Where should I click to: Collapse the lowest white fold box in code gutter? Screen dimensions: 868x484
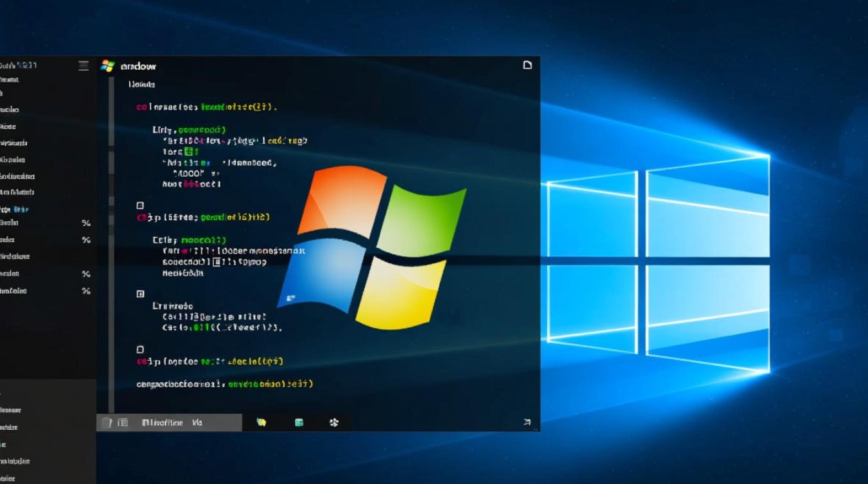tap(140, 348)
